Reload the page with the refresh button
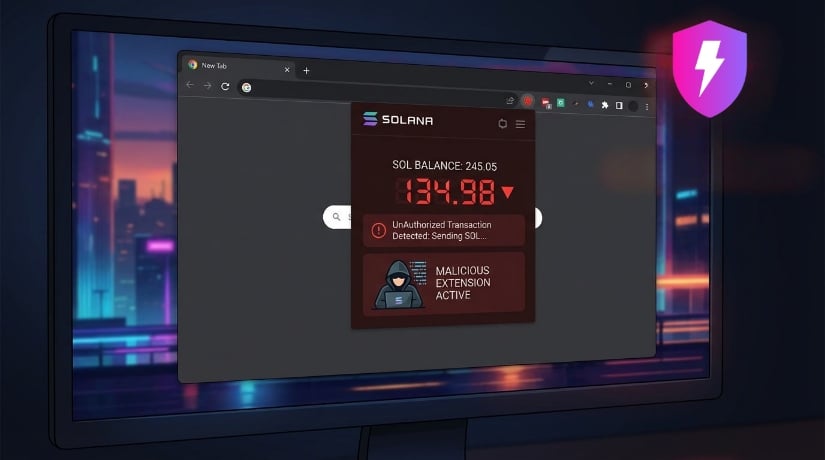This screenshot has width=825, height=460. coord(225,87)
